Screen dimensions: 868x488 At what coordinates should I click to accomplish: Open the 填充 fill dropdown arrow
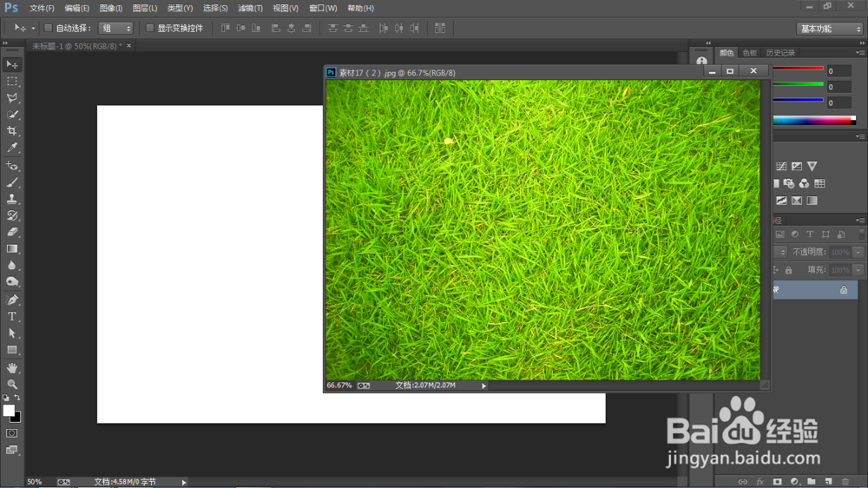click(x=858, y=270)
